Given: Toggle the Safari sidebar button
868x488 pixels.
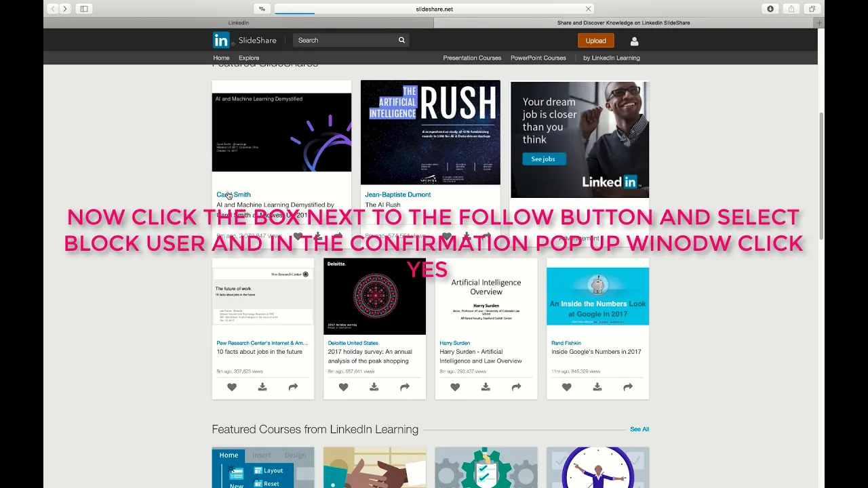Looking at the screenshot, I should tap(84, 9).
